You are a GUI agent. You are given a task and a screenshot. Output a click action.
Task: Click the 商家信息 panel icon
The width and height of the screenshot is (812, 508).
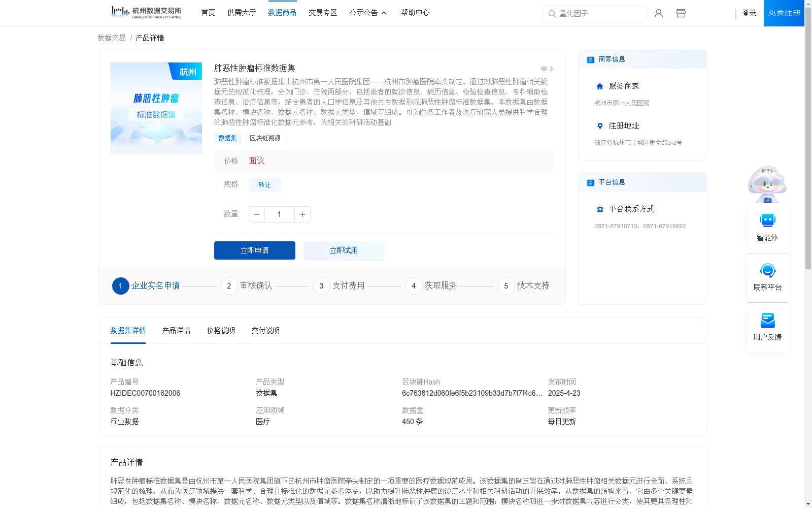click(591, 59)
